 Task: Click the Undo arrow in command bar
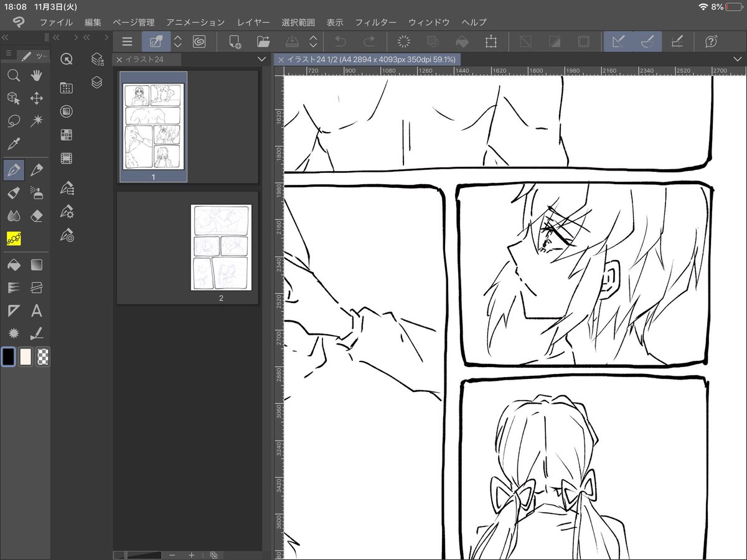click(340, 42)
